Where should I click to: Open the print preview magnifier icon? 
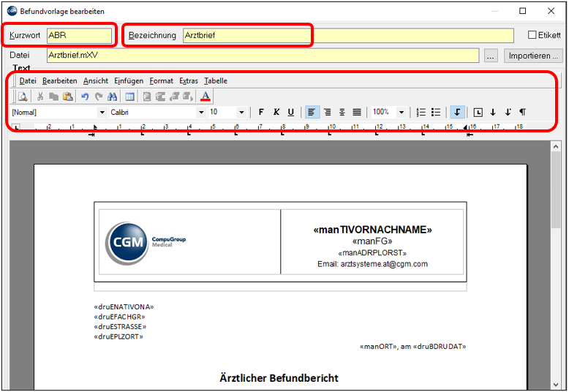[23, 97]
